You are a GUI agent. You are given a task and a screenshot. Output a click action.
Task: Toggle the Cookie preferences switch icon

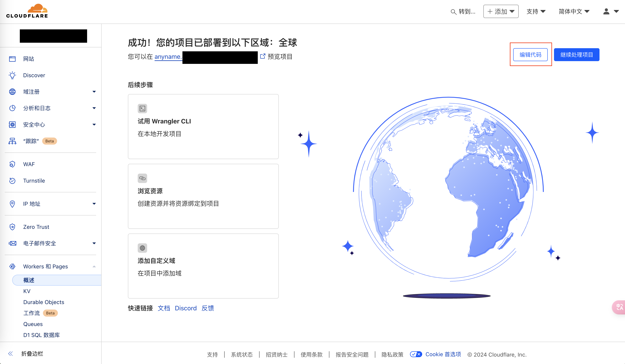coord(416,354)
